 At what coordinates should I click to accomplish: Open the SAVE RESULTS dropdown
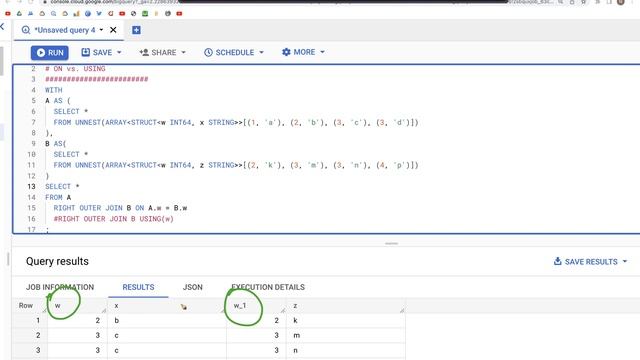(x=590, y=262)
